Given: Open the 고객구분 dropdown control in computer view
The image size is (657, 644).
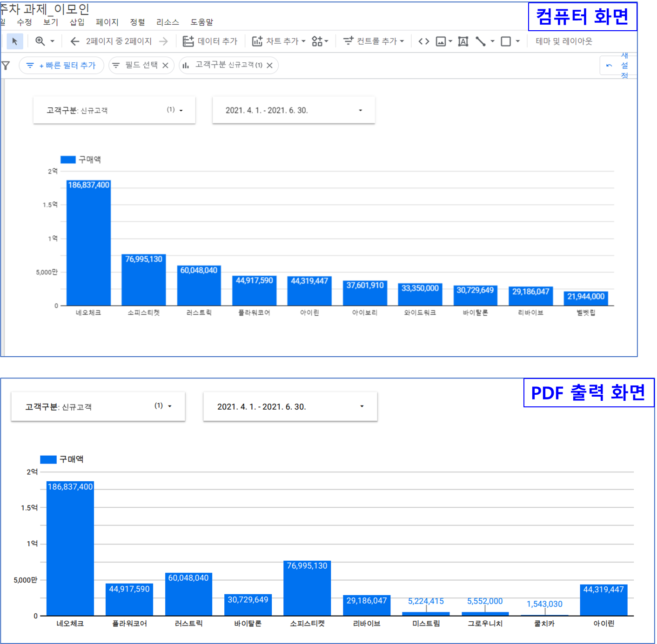Looking at the screenshot, I should 114,110.
